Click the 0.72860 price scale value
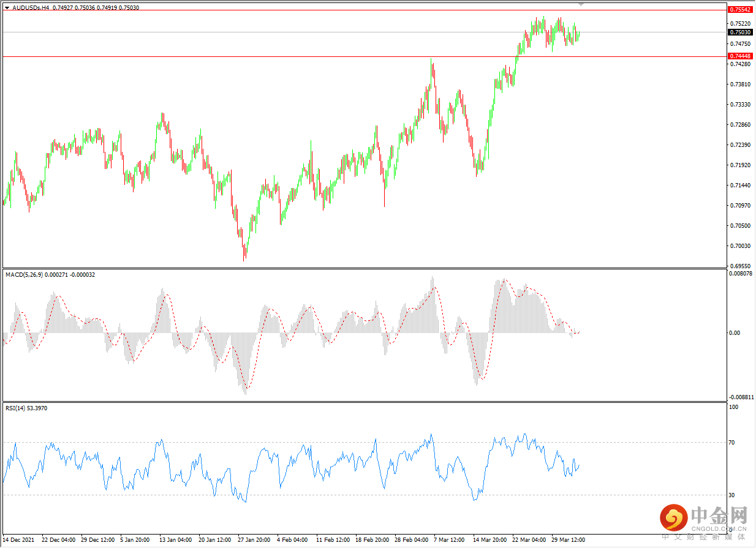The height and width of the screenshot is (548, 756). pyautogui.click(x=740, y=125)
